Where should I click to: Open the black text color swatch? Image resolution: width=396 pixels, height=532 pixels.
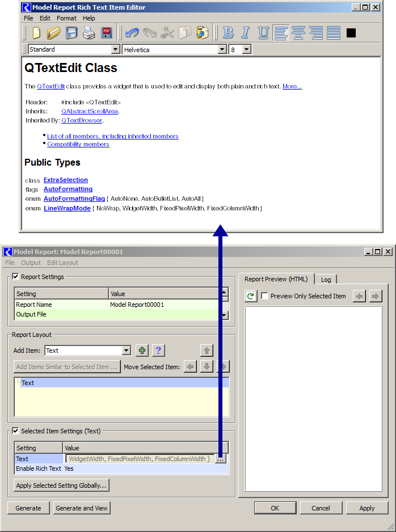point(351,33)
